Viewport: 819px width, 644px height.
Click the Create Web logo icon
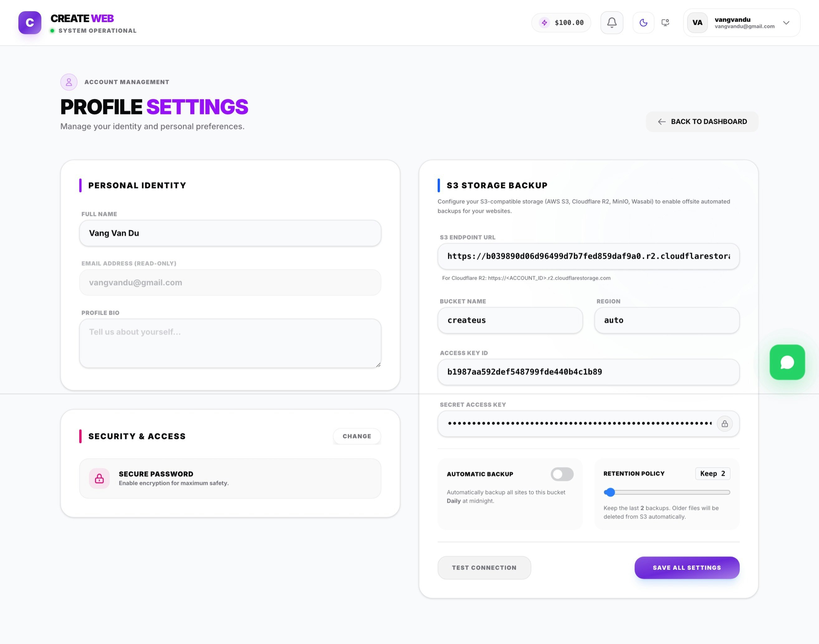tap(30, 23)
